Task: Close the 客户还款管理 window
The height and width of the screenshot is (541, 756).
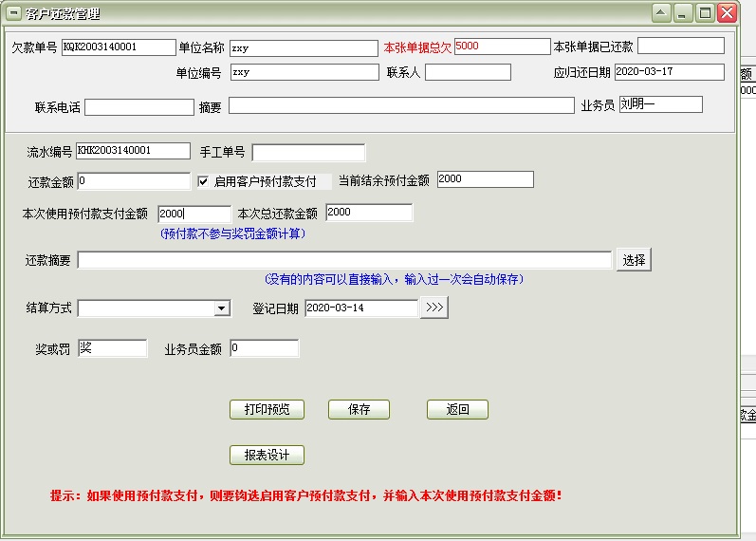Action: coord(727,12)
